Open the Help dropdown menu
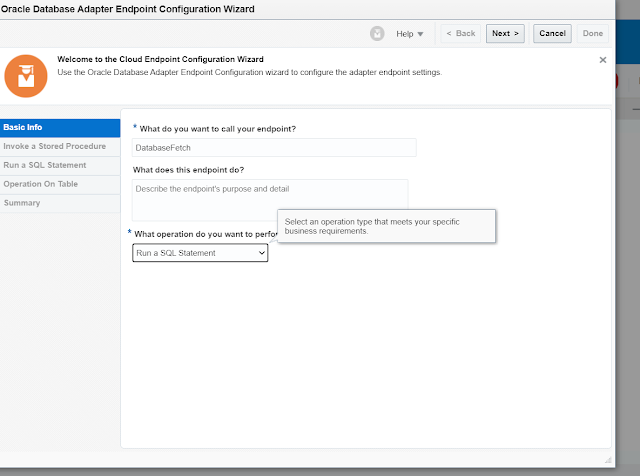 click(409, 34)
